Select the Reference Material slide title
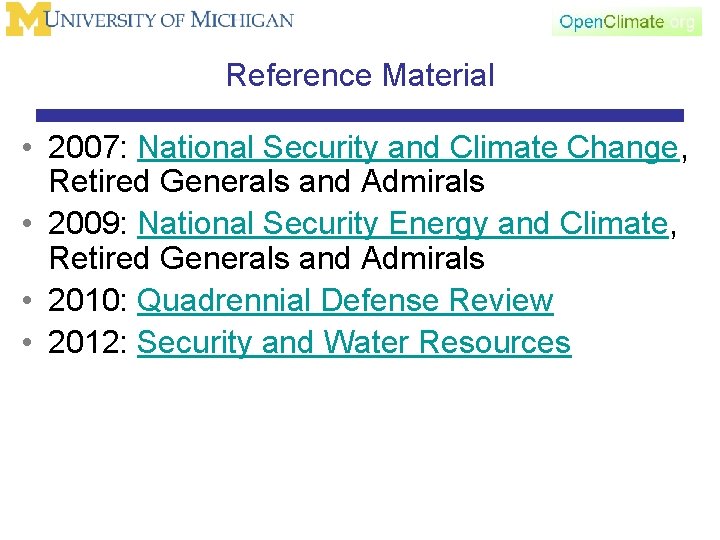The width and height of the screenshot is (720, 540). pyautogui.click(x=360, y=75)
